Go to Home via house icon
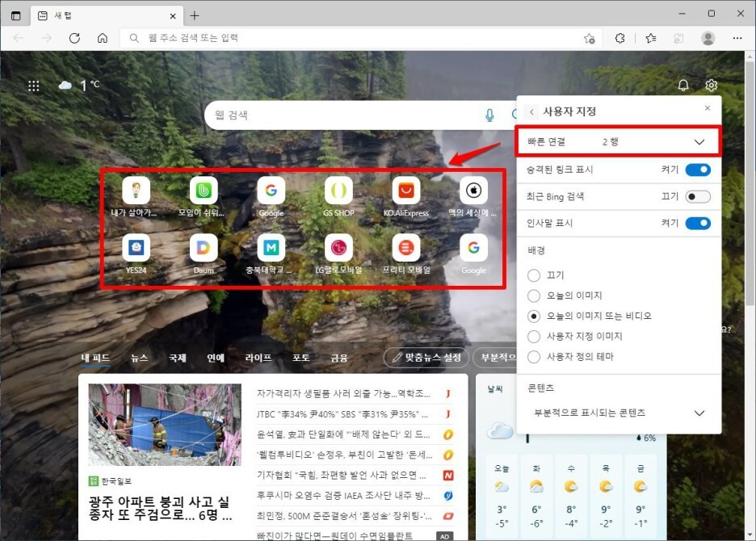 [x=103, y=38]
